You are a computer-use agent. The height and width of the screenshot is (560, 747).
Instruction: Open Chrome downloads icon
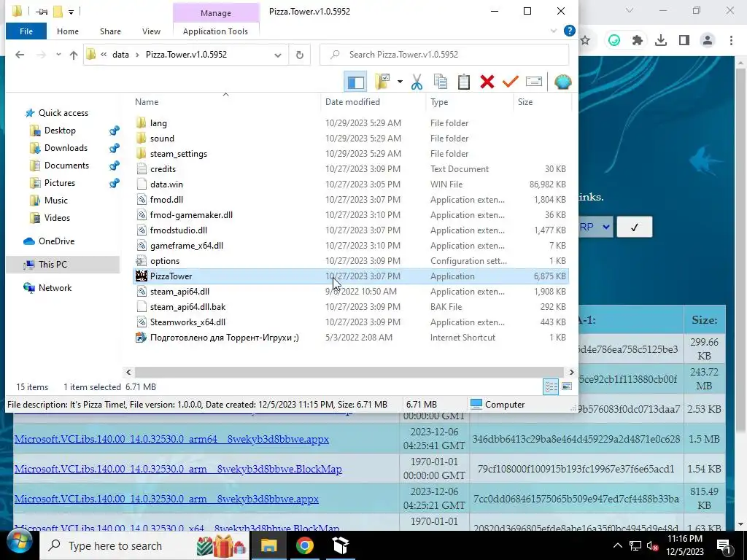661,41
